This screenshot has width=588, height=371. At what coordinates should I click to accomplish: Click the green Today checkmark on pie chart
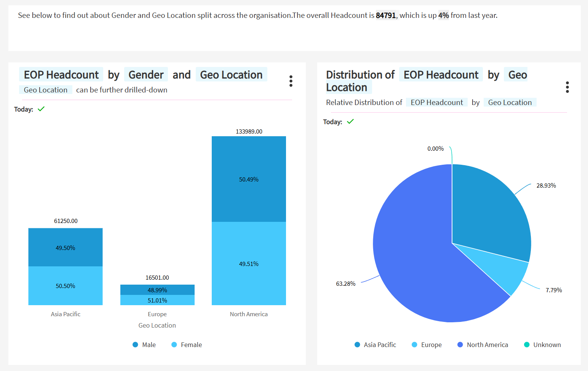coord(350,121)
